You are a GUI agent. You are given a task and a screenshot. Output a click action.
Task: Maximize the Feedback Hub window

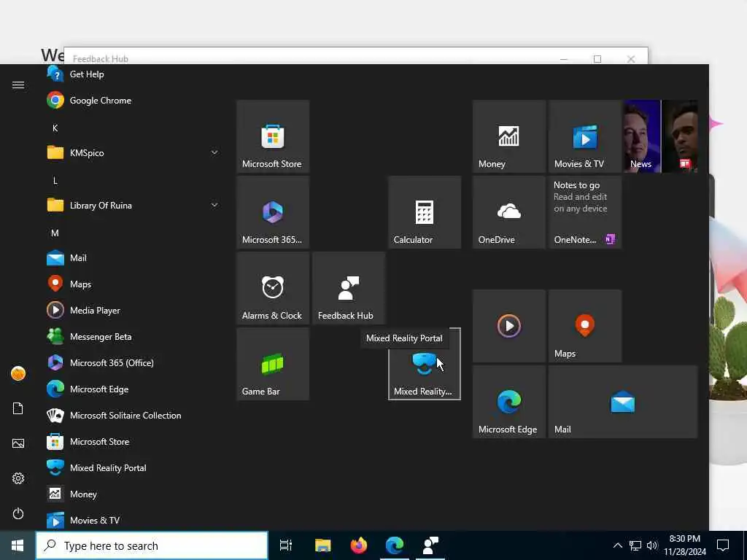click(597, 58)
